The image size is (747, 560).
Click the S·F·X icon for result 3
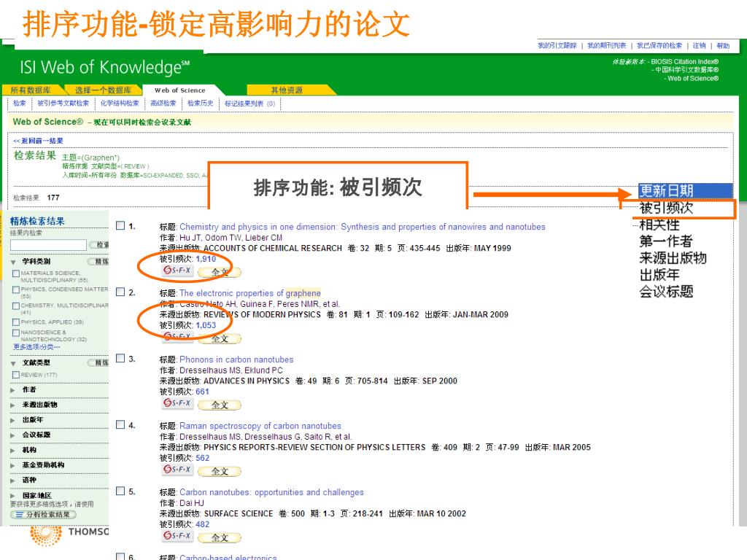(x=177, y=403)
